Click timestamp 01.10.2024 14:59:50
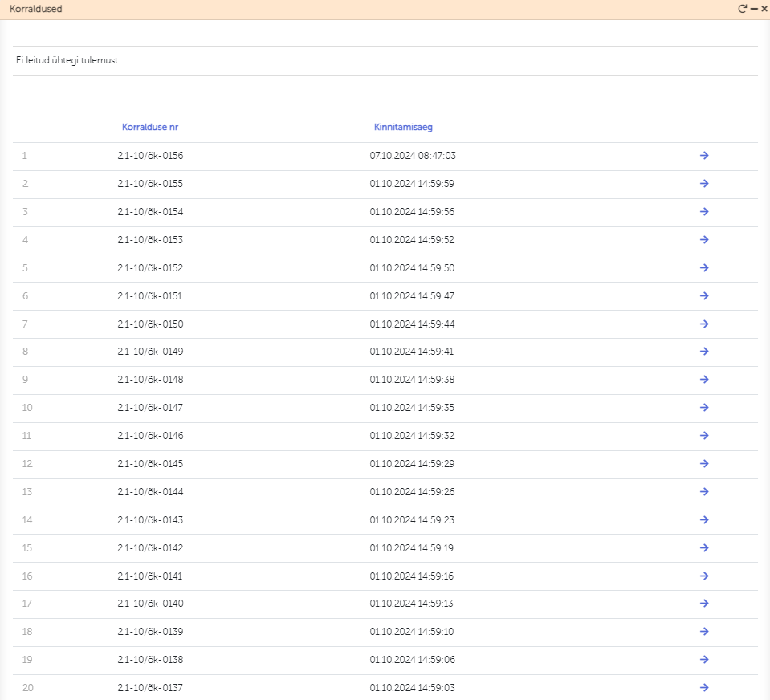770x700 pixels. pos(412,268)
